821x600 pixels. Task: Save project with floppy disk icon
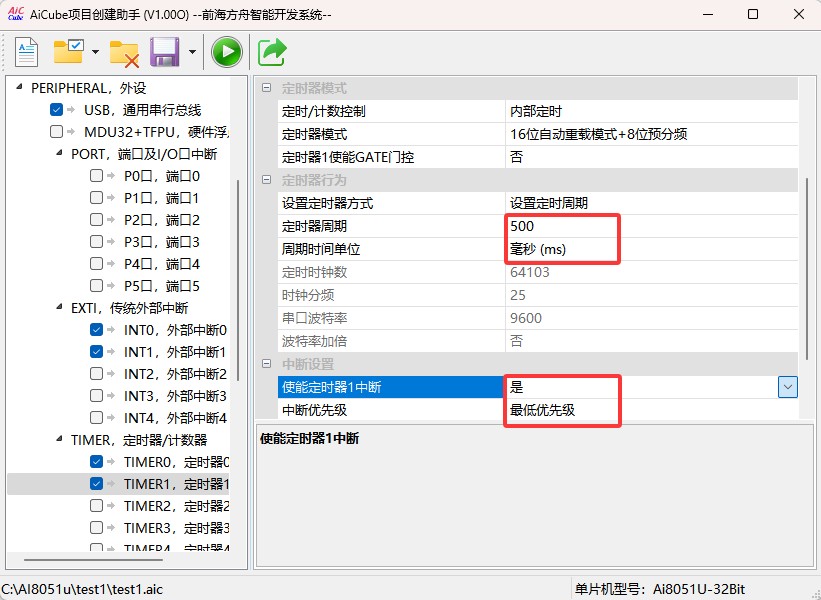164,52
